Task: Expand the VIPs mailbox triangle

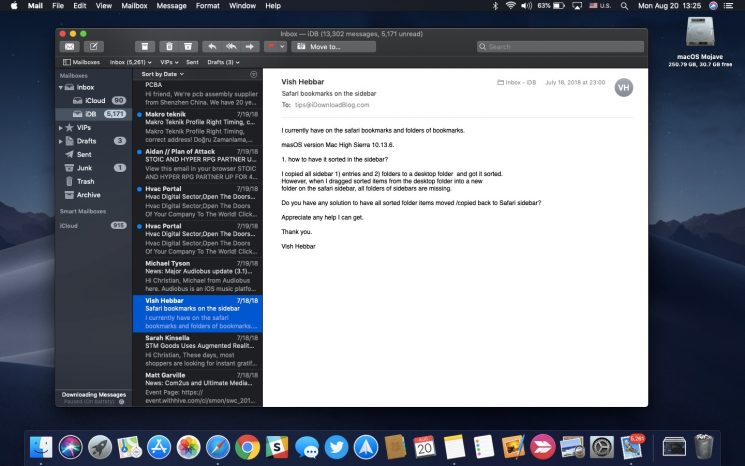Action: [x=61, y=128]
